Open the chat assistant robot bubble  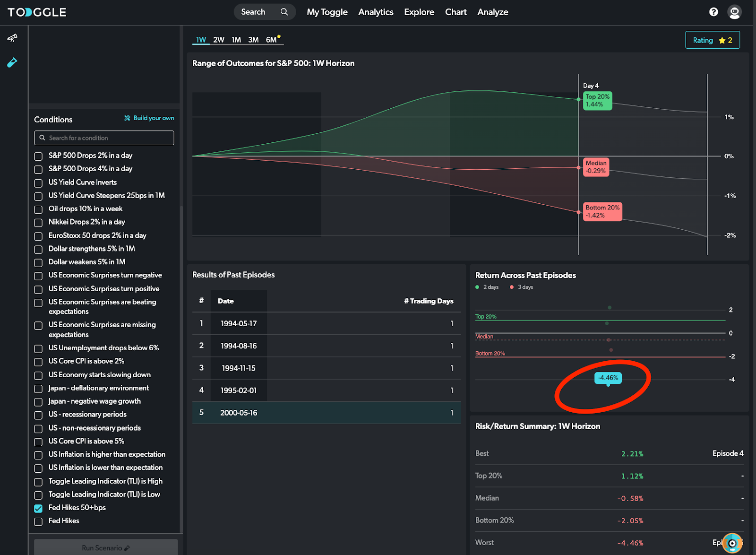732,543
